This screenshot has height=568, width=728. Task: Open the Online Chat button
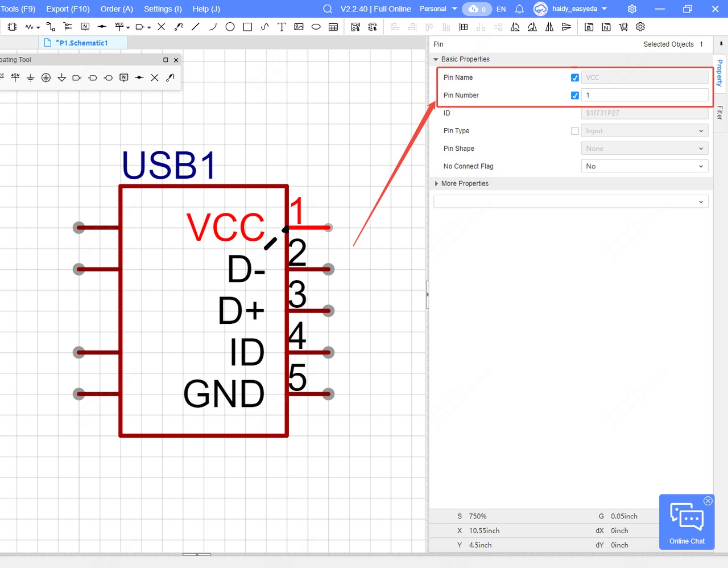tap(686, 522)
